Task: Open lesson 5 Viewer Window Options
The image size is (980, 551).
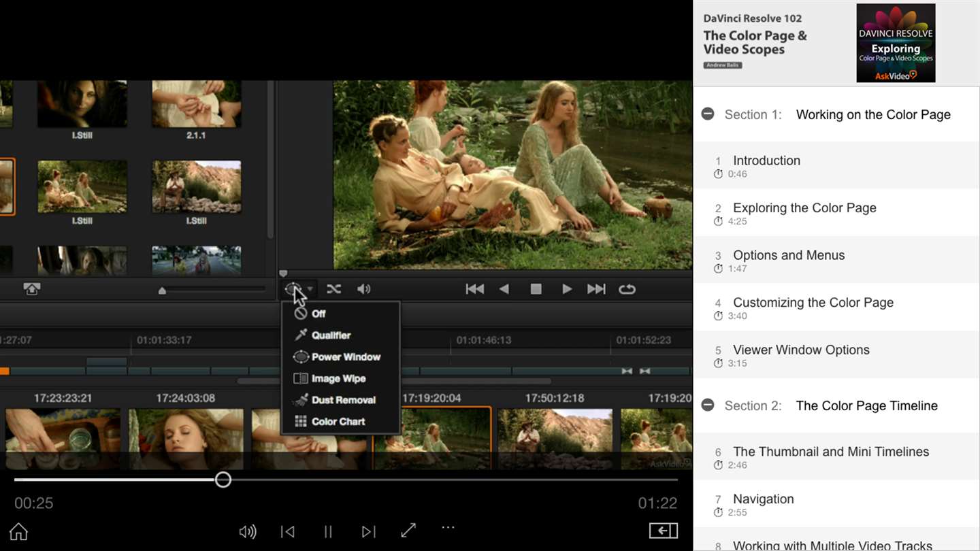Action: pyautogui.click(x=800, y=350)
